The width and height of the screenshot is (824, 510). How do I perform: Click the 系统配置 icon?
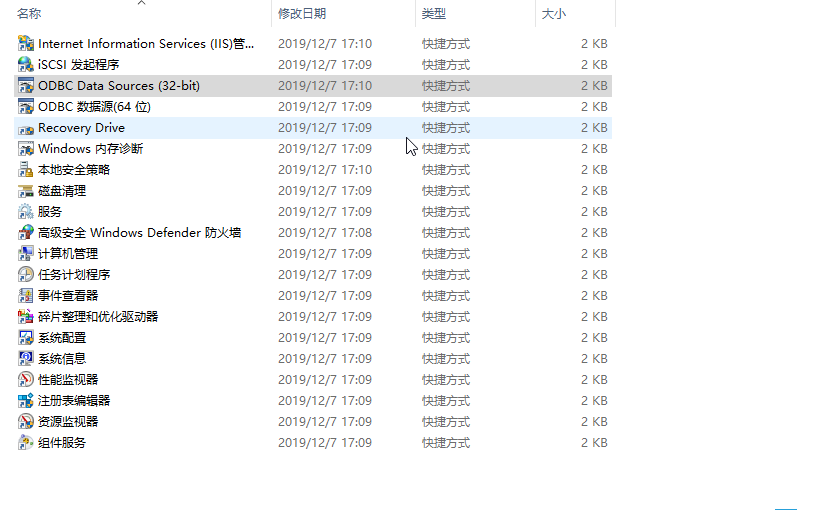point(25,338)
